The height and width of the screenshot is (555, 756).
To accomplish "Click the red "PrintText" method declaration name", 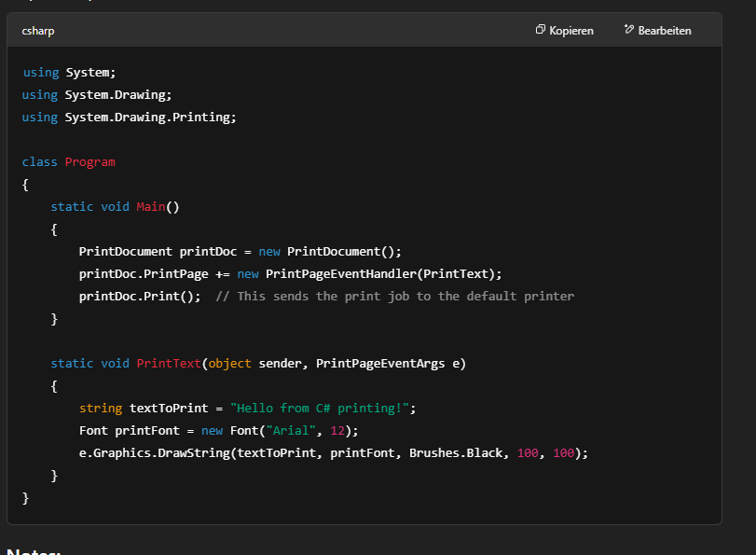I will pyautogui.click(x=169, y=364).
